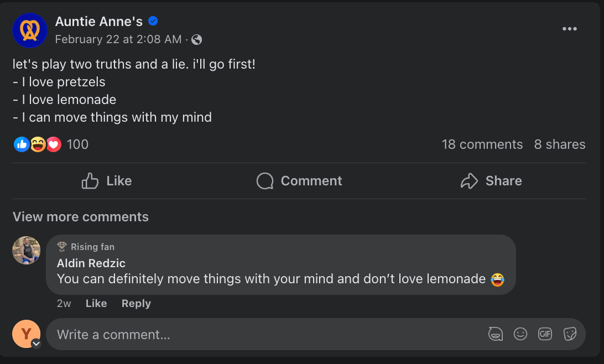
Task: Click the globe public audience icon
Action: [x=196, y=39]
